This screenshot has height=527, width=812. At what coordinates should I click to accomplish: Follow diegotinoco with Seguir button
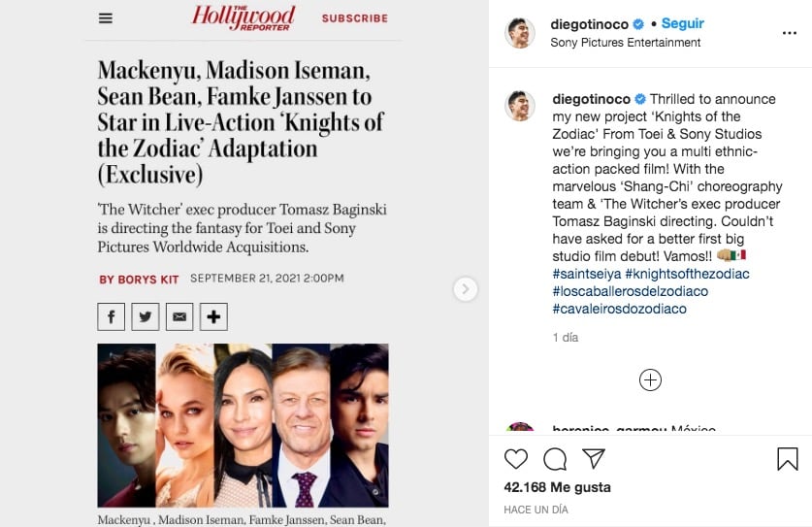click(683, 23)
